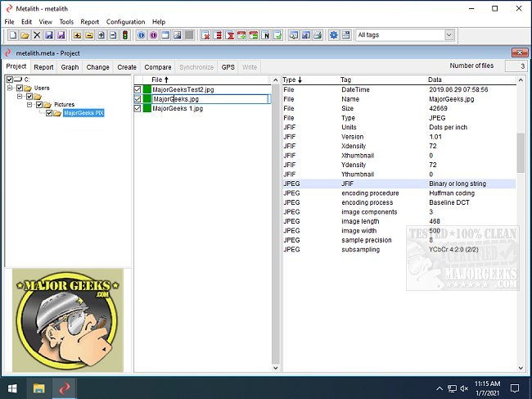Open the Configuration menu
The height and width of the screenshot is (399, 532).
coord(125,21)
